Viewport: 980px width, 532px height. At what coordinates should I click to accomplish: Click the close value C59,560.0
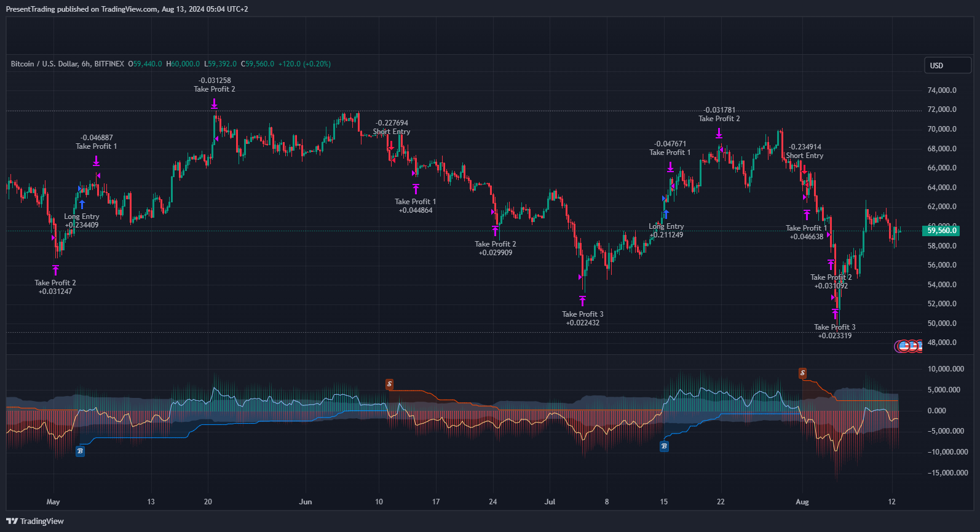pyautogui.click(x=258, y=64)
